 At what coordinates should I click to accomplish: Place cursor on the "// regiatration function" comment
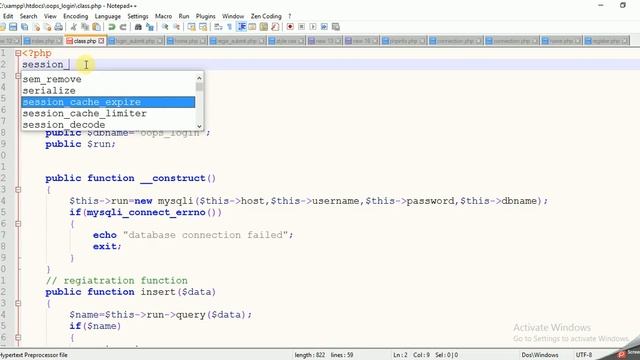pyautogui.click(x=117, y=280)
